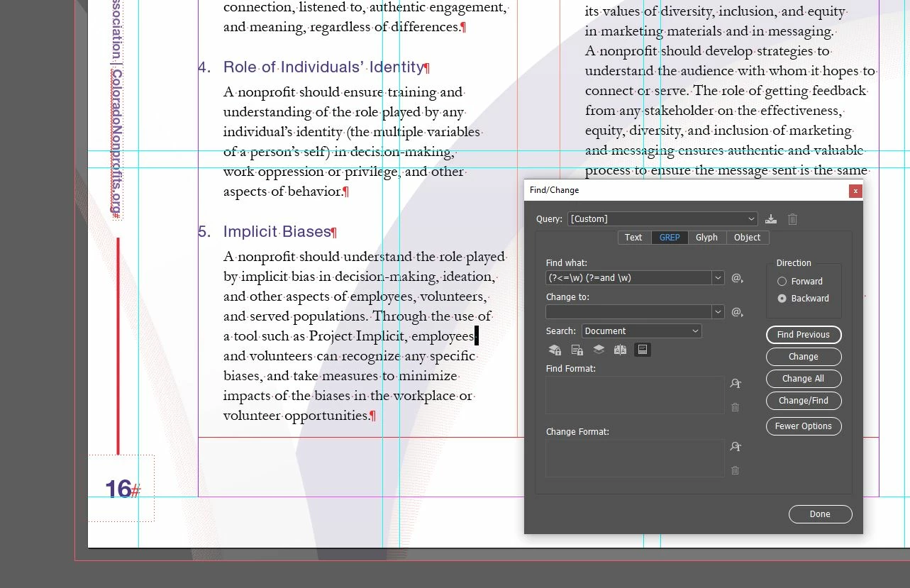The image size is (910, 588).
Task: Toggle Include Locked Stories search option
Action: click(x=577, y=350)
